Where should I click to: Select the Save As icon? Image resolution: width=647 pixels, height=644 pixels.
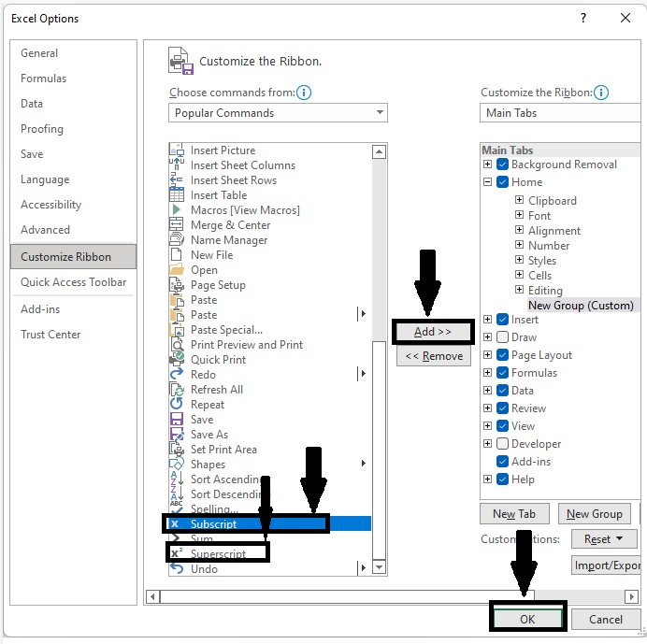coord(177,434)
